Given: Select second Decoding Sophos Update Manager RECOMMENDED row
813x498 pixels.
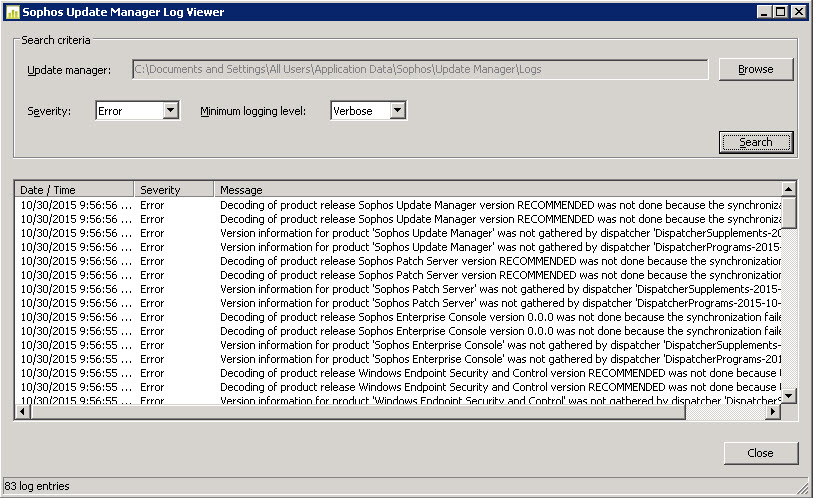Looking at the screenshot, I should [398, 219].
